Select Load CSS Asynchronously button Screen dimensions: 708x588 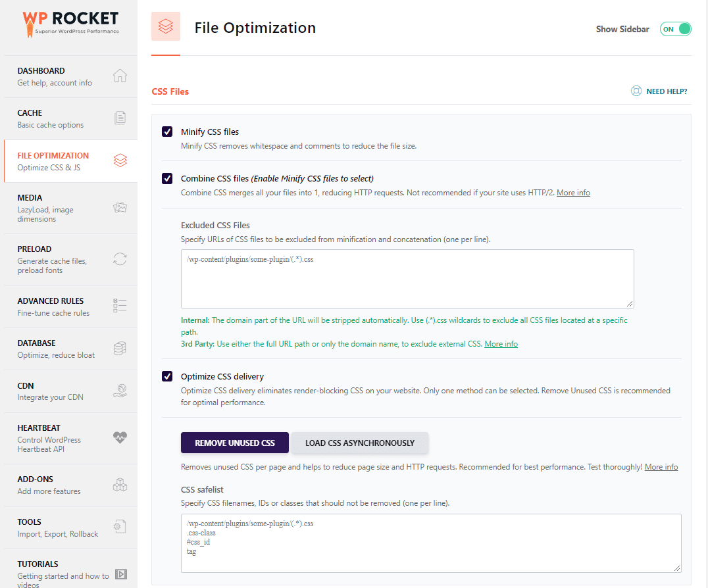(360, 443)
